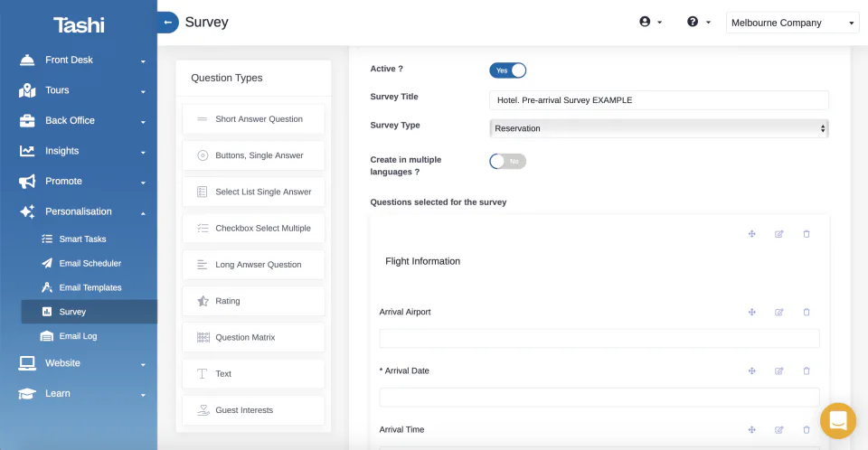Click the Tours map icon

pos(27,90)
